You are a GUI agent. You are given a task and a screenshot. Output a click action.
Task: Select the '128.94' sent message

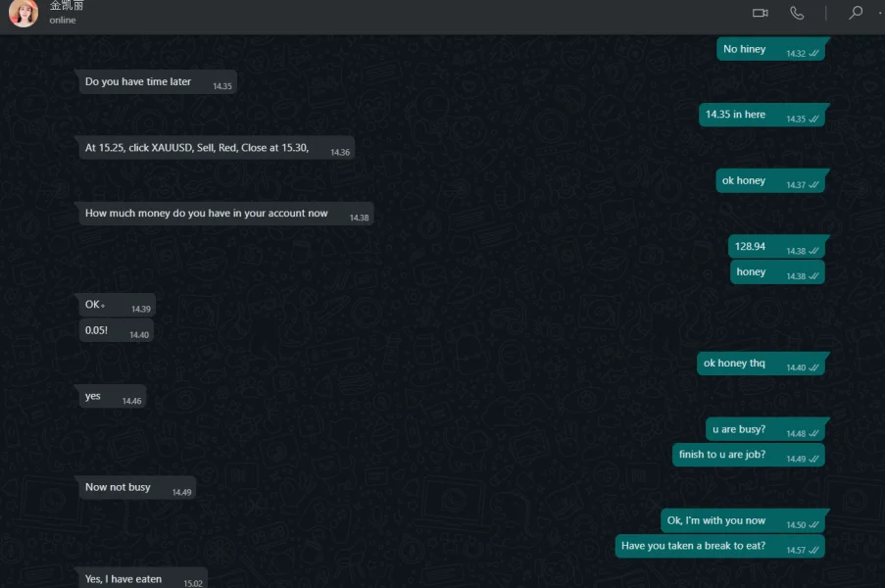776,247
